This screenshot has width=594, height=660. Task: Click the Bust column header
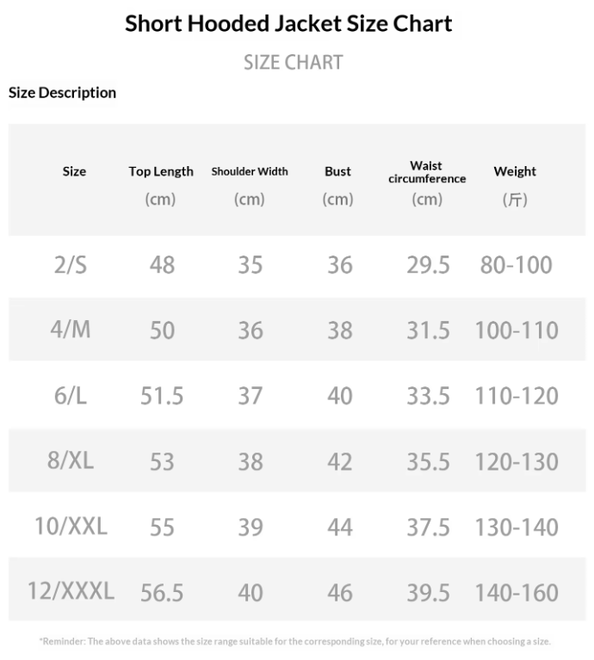click(338, 171)
